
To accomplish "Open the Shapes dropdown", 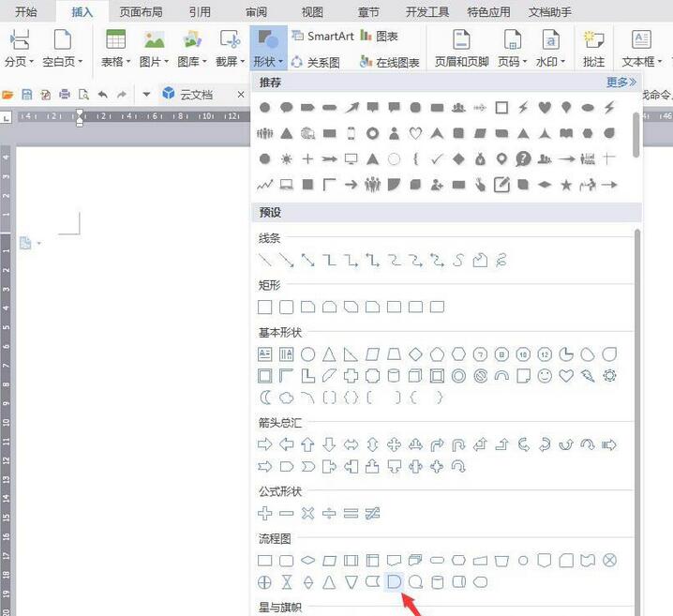I will coord(268,48).
